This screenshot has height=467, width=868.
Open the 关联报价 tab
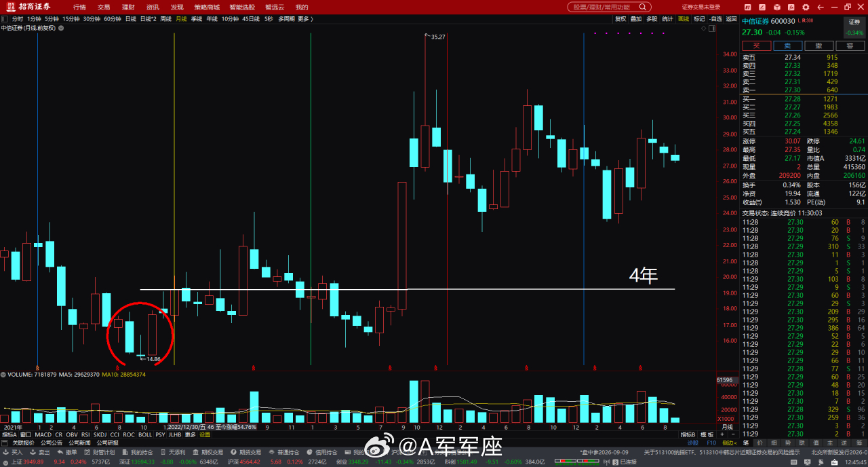[x=22, y=443]
